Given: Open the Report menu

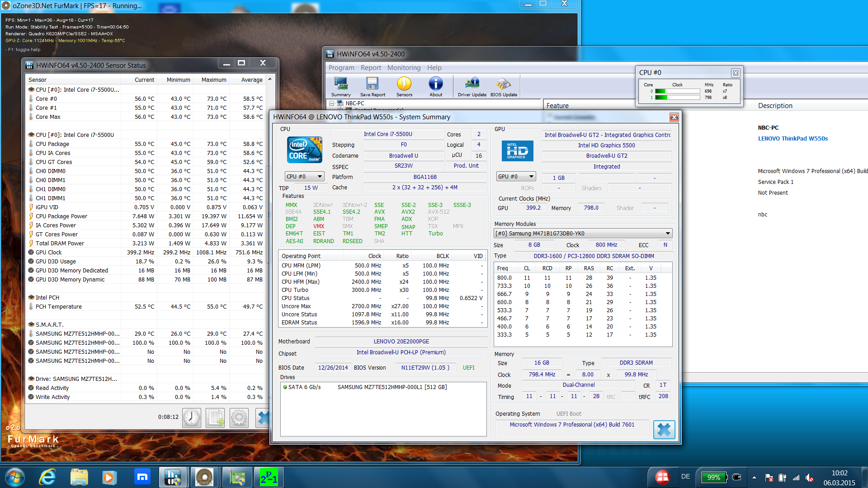Looking at the screenshot, I should 371,68.
